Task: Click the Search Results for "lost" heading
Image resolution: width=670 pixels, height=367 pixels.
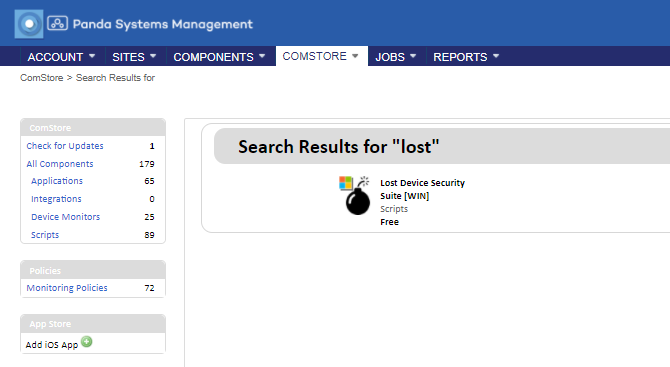Action: coord(338,147)
